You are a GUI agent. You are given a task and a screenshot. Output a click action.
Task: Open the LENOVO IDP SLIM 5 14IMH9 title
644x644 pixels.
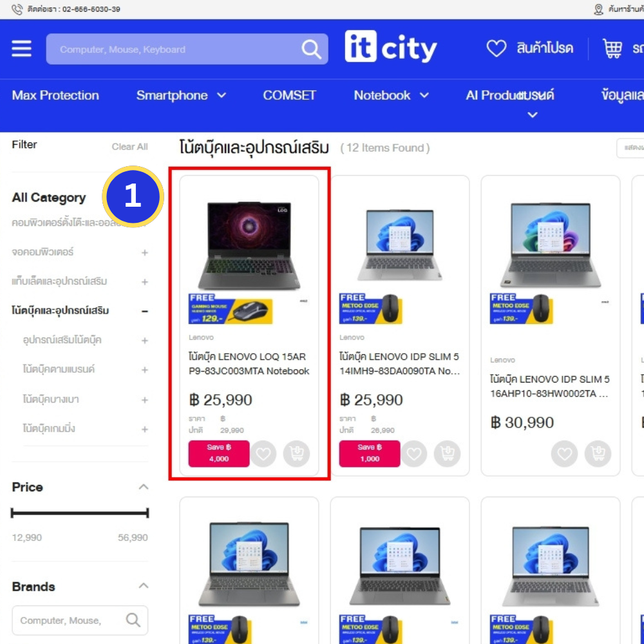[x=400, y=363]
